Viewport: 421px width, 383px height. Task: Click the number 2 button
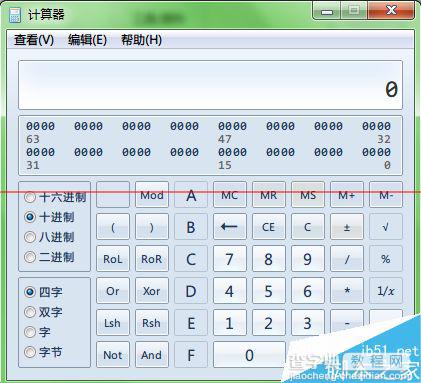click(x=269, y=323)
